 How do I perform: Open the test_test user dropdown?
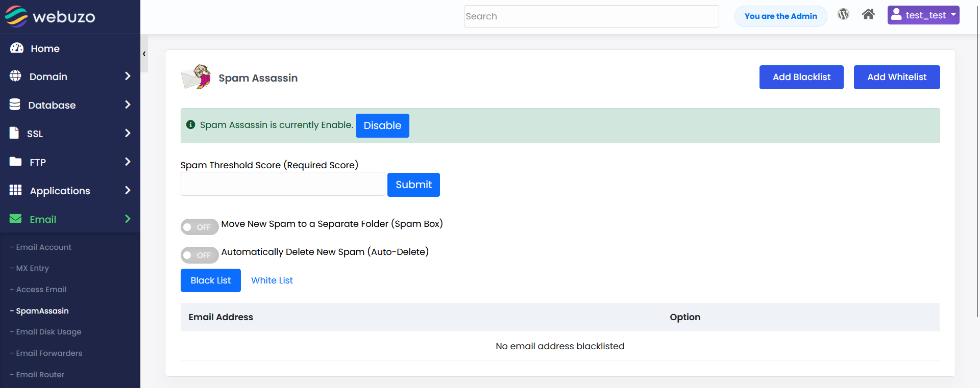click(923, 15)
